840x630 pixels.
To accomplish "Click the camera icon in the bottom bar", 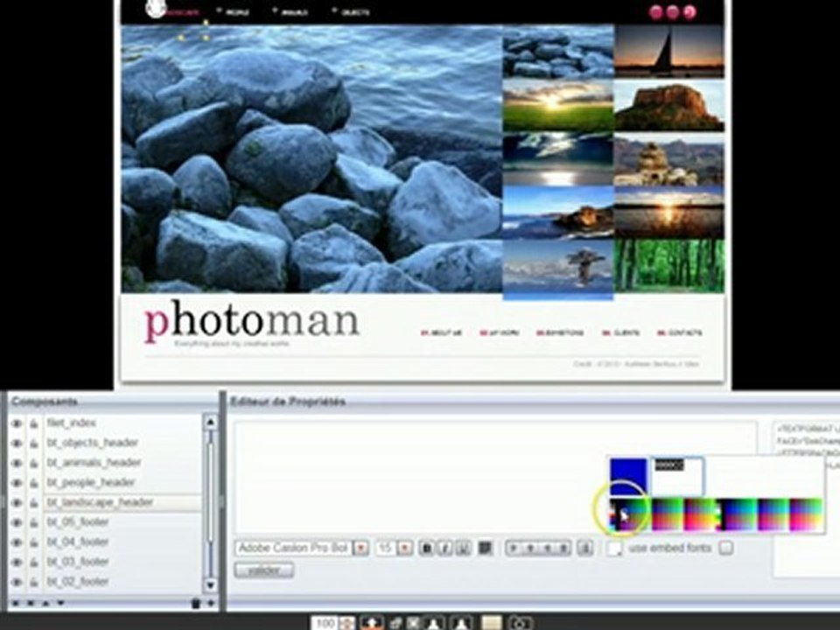I will click(x=520, y=623).
